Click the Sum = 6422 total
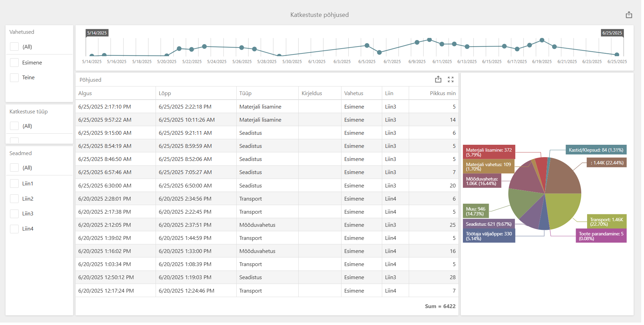 [440, 306]
